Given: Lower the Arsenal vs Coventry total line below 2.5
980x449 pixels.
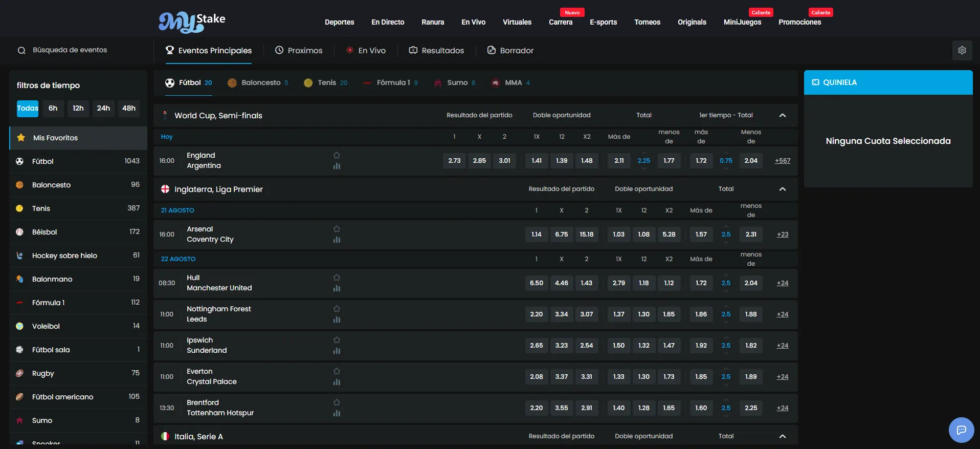Looking at the screenshot, I should click(x=726, y=242).
